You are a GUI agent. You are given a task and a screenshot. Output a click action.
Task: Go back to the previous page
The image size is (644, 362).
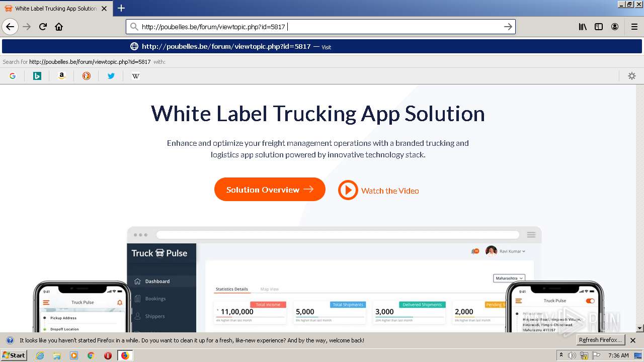10,27
